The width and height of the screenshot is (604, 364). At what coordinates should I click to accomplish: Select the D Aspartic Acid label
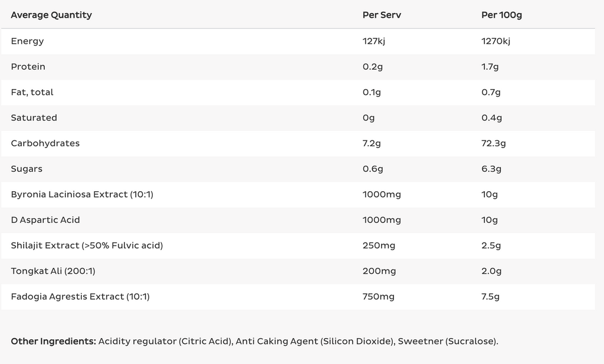pos(45,220)
